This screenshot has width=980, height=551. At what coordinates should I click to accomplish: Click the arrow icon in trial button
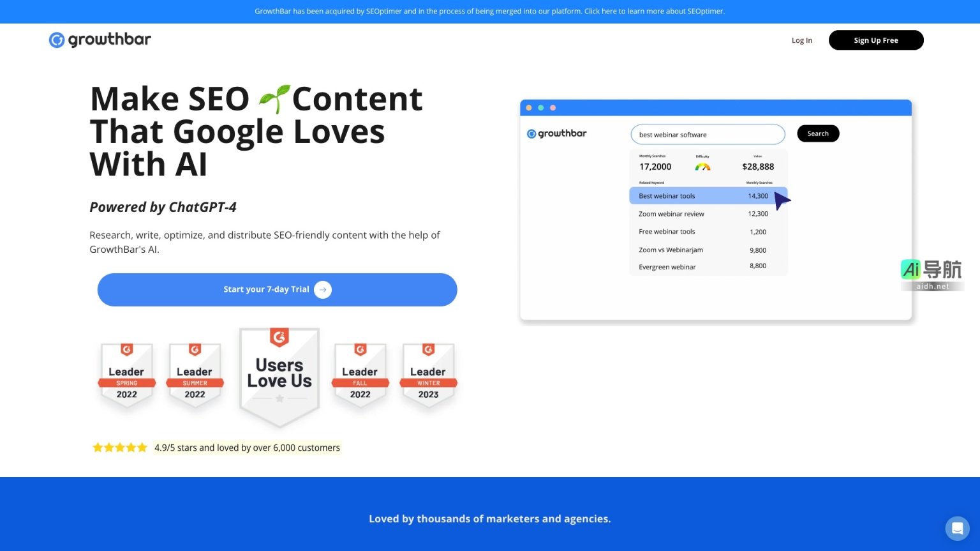pos(323,290)
